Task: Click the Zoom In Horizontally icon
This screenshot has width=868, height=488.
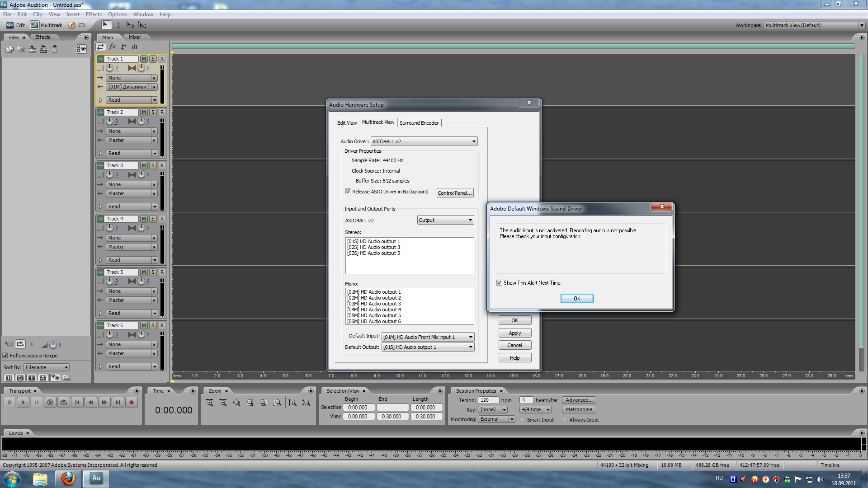Action: (209, 402)
